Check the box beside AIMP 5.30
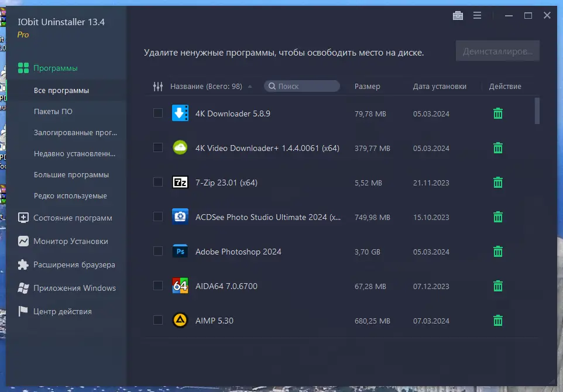This screenshot has width=563, height=392. pyautogui.click(x=157, y=321)
